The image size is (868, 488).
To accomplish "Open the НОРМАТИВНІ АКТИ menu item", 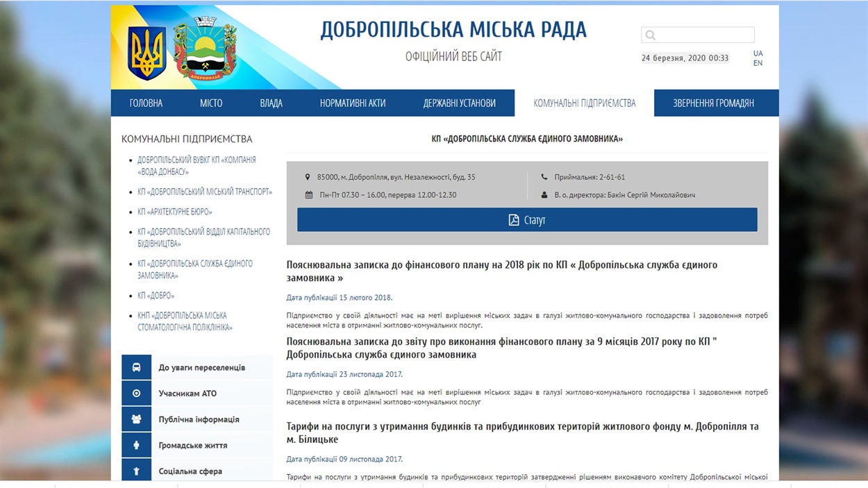I will [353, 103].
